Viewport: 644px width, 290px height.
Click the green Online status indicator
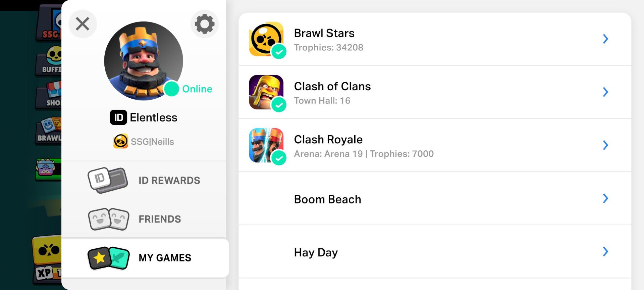pos(172,89)
